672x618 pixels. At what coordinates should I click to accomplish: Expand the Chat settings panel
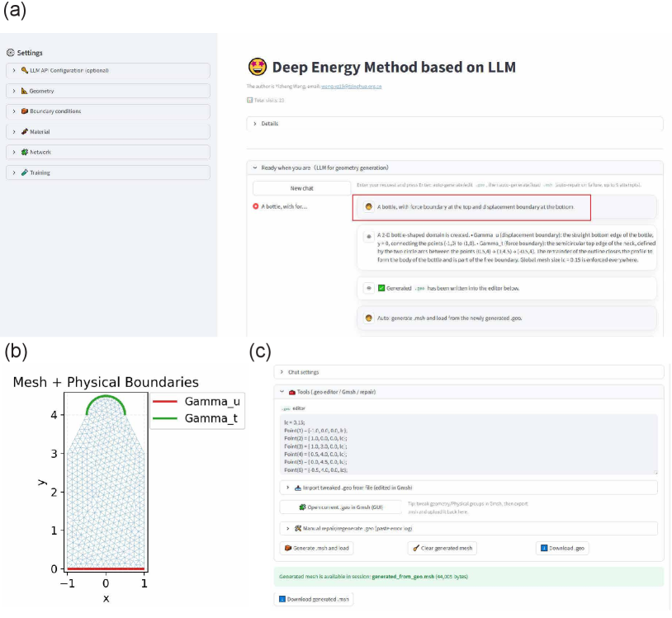469,372
